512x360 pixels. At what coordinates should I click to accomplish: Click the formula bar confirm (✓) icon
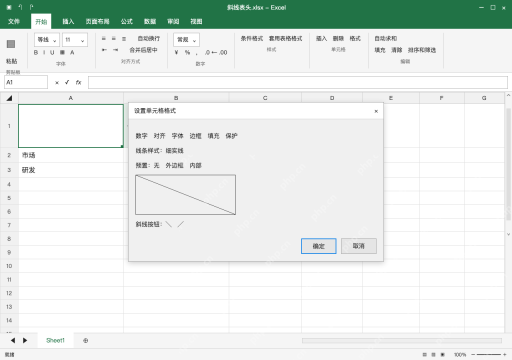(x=67, y=82)
